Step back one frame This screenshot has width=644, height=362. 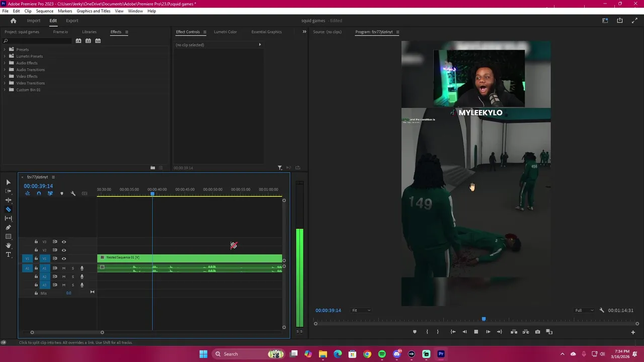tap(464, 332)
